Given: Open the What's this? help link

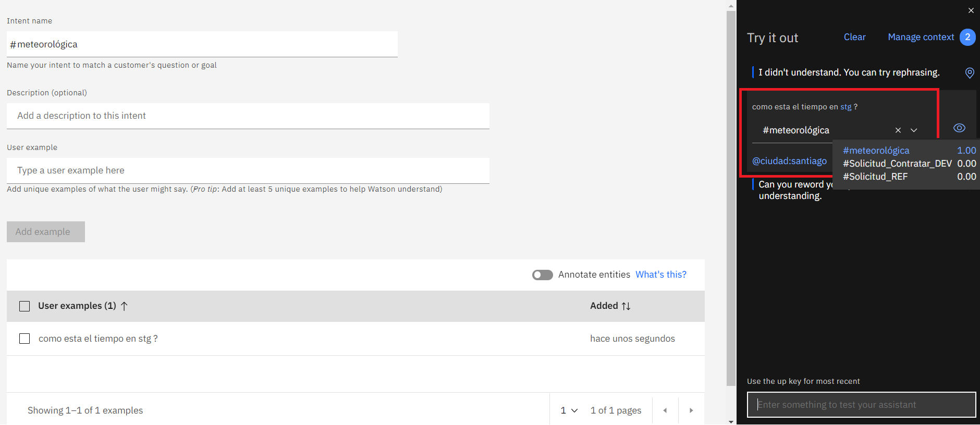Looking at the screenshot, I should click(x=660, y=274).
